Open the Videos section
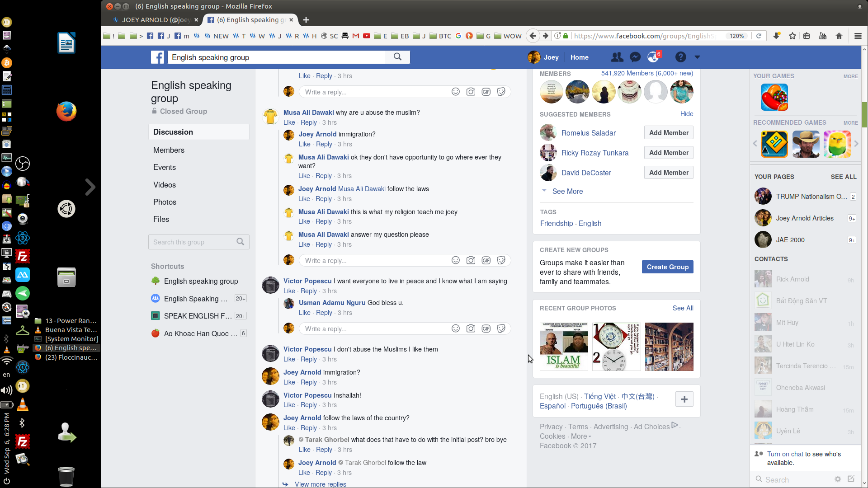The image size is (868, 488). click(165, 185)
